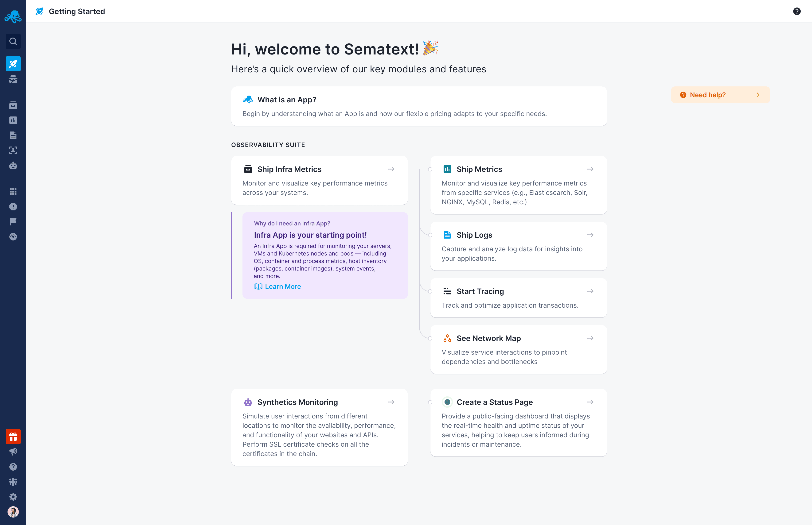Image resolution: width=812 pixels, height=526 pixels.
Task: Open the red gift rewards icon
Action: click(13, 437)
